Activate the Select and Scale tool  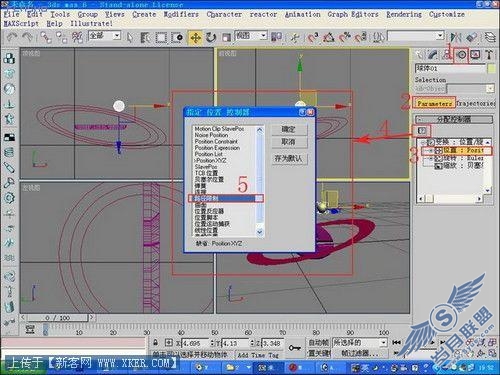[x=227, y=37]
